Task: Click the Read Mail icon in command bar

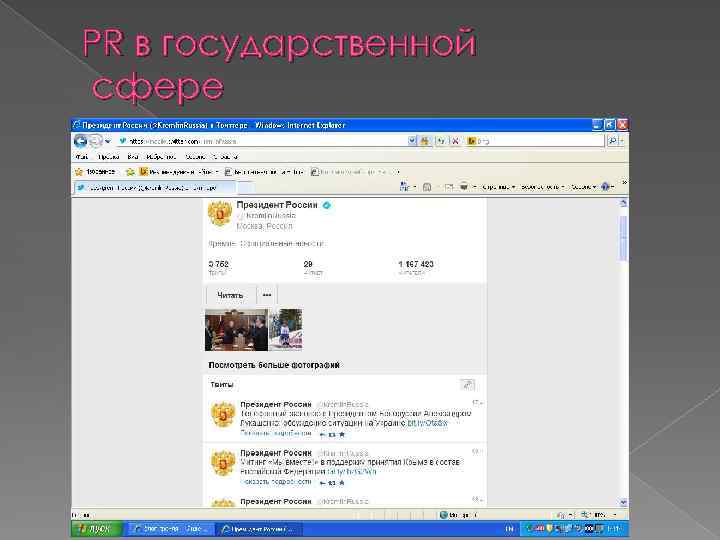Action: coord(449,187)
